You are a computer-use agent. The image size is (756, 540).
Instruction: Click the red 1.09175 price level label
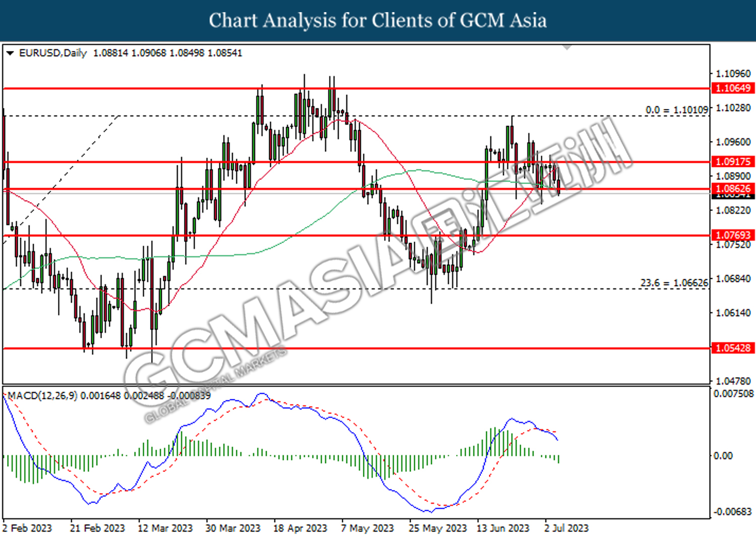pos(733,162)
